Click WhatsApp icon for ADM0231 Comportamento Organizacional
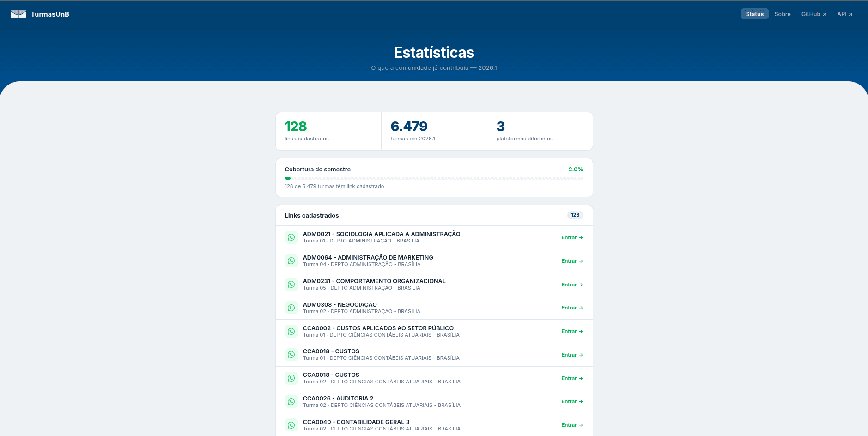 291,285
